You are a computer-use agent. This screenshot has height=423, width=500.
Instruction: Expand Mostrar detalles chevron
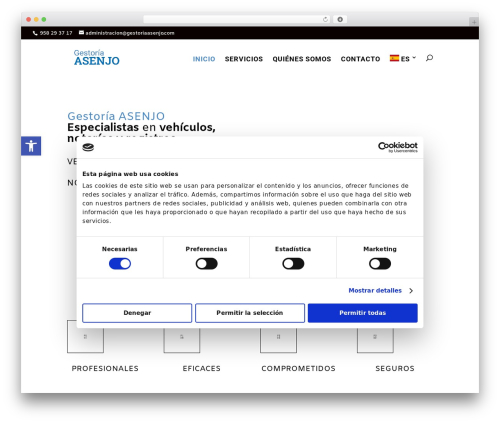pos(411,291)
